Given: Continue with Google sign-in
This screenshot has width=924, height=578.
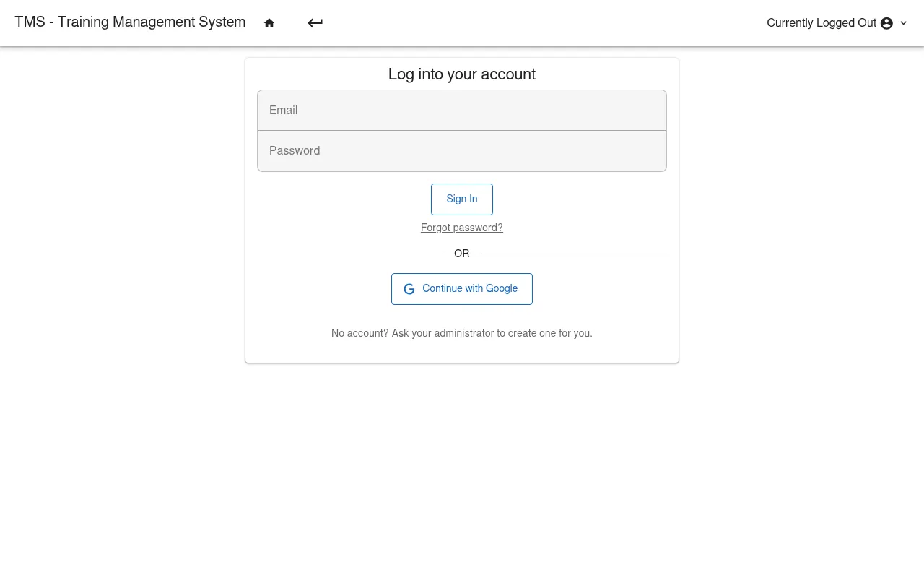Looking at the screenshot, I should point(462,289).
